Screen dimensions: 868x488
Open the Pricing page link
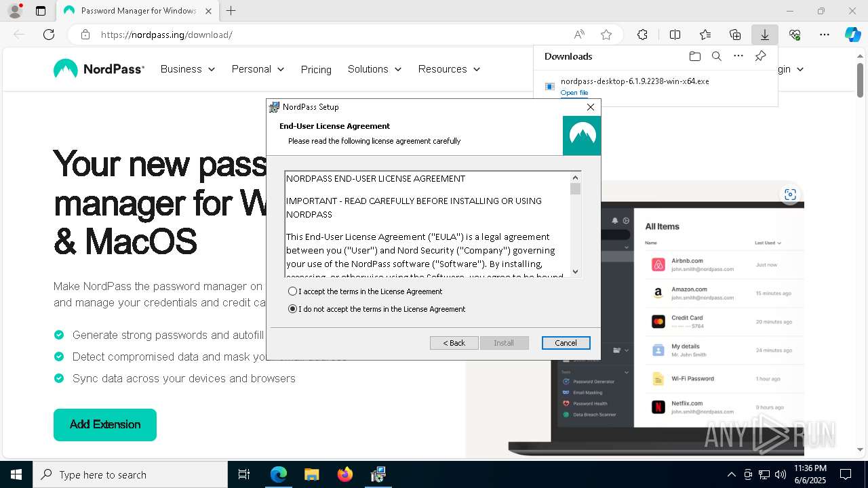coord(316,70)
